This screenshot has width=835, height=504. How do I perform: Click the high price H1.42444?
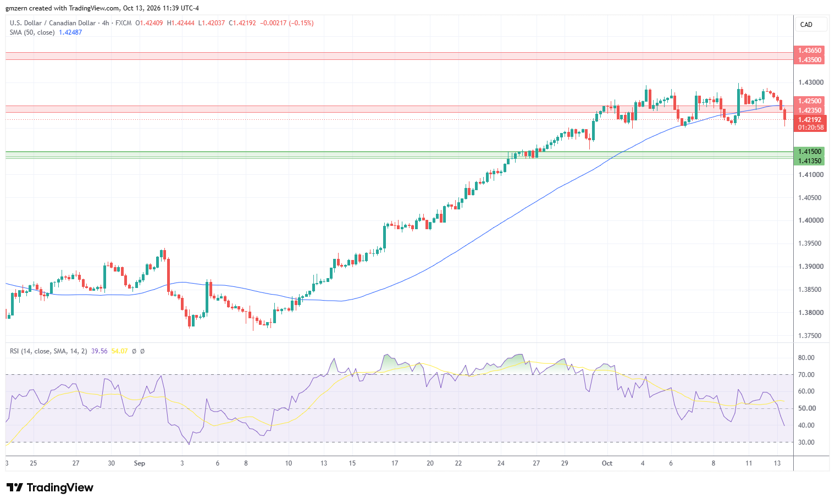[x=180, y=23]
